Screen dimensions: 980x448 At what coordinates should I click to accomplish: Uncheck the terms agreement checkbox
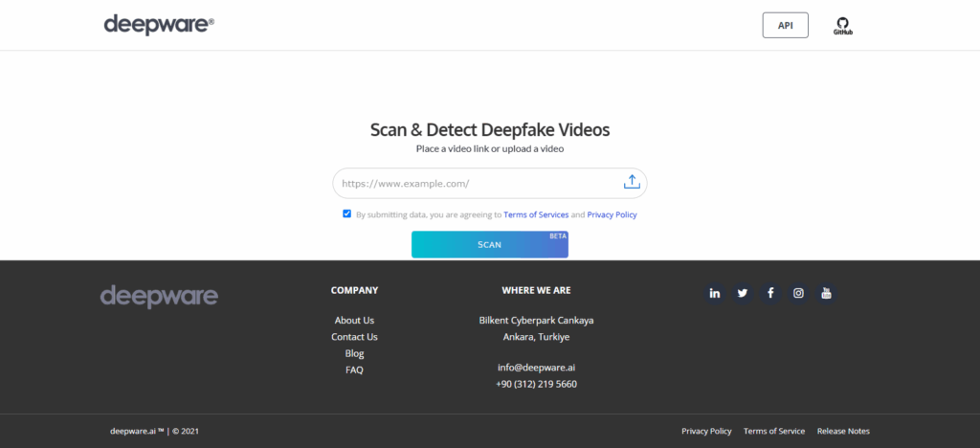346,213
